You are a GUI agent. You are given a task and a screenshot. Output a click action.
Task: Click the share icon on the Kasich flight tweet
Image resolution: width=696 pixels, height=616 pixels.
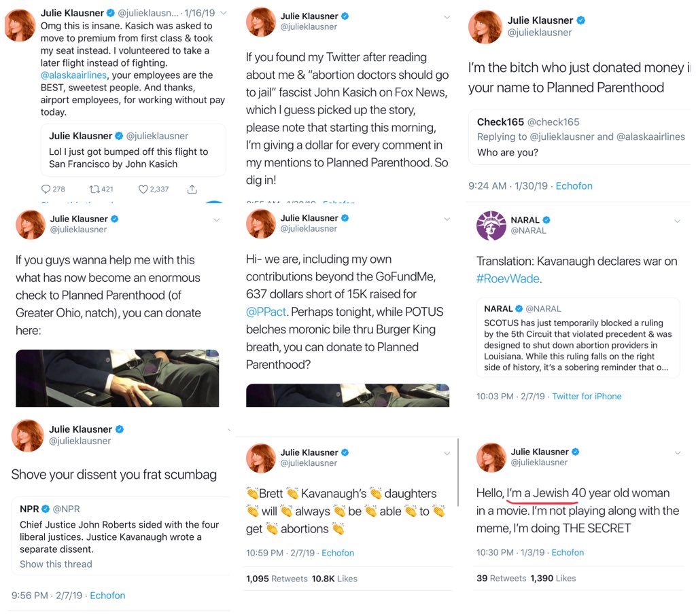(x=192, y=189)
